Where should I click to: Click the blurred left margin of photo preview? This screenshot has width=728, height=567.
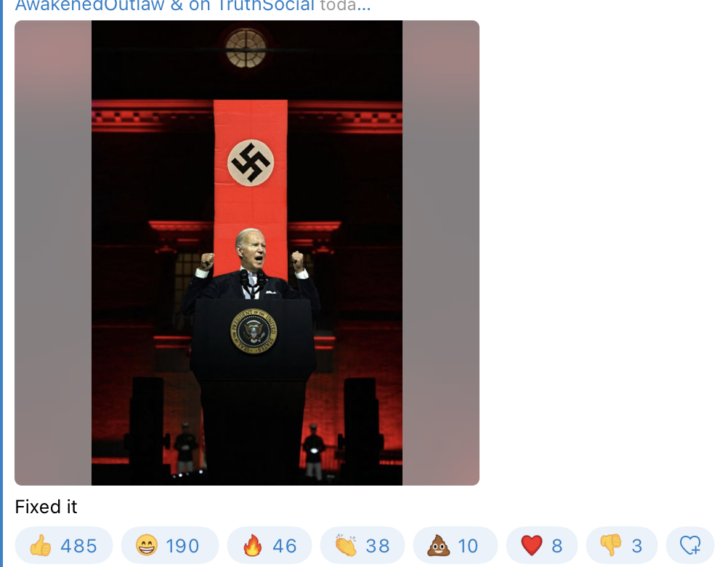(53, 253)
